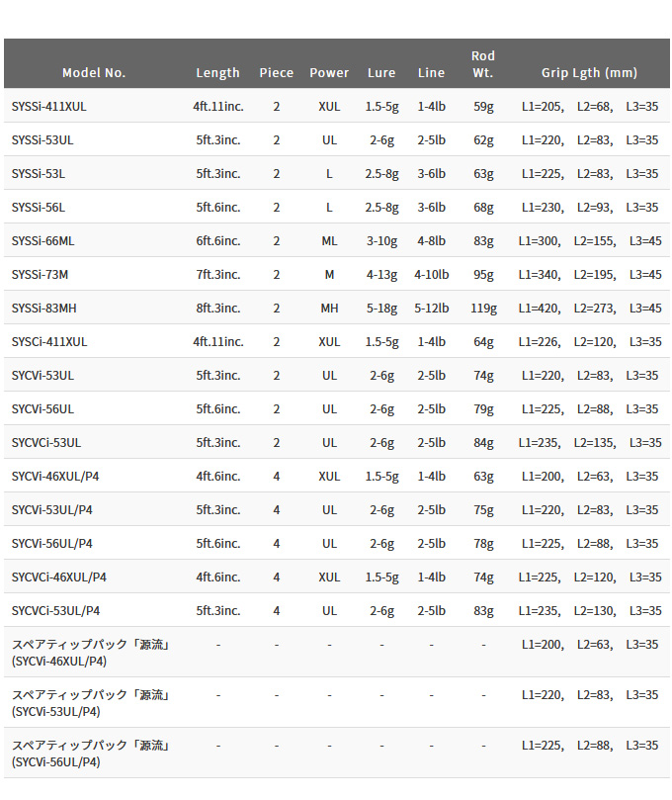672x800 pixels.
Task: Select the SYSSi-53UL row name
Action: (x=42, y=140)
